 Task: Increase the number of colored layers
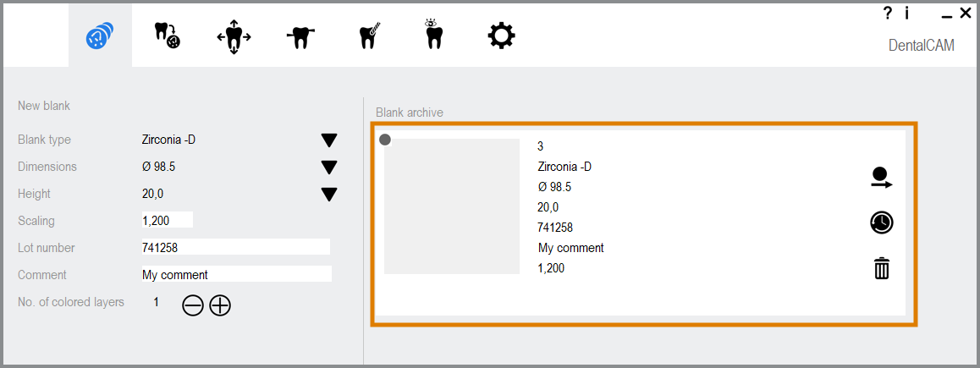pyautogui.click(x=220, y=305)
